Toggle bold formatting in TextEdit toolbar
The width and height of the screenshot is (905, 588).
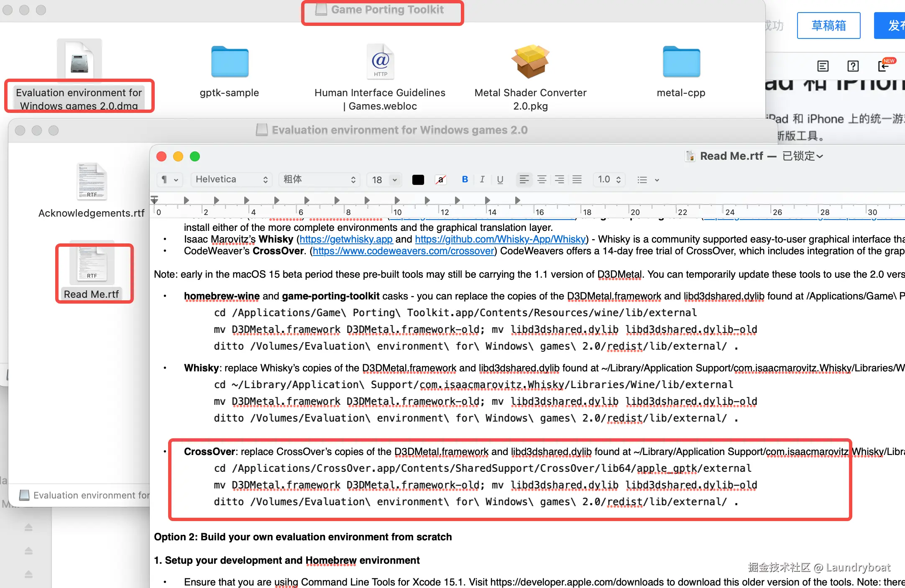coord(465,179)
